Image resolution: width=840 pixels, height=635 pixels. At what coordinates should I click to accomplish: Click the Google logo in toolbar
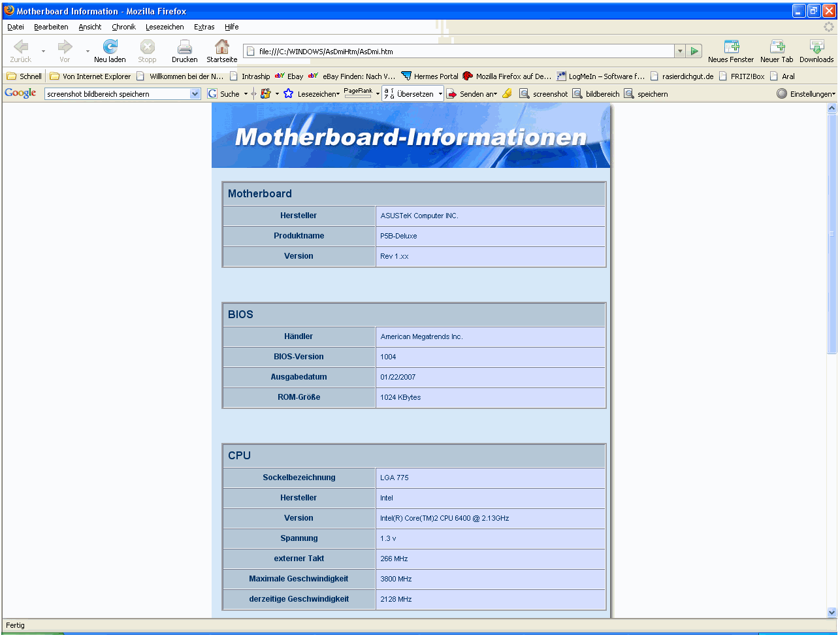point(20,93)
